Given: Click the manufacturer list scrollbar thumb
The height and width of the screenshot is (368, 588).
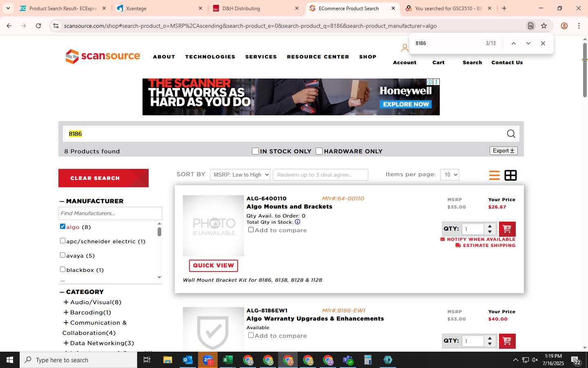Looking at the screenshot, I should (x=159, y=232).
